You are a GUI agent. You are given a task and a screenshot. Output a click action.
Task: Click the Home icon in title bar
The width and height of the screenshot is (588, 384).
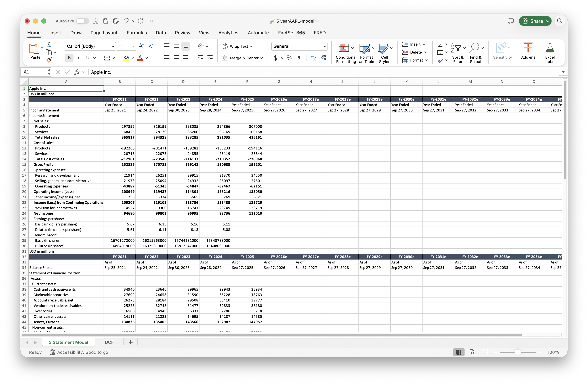[x=95, y=21]
